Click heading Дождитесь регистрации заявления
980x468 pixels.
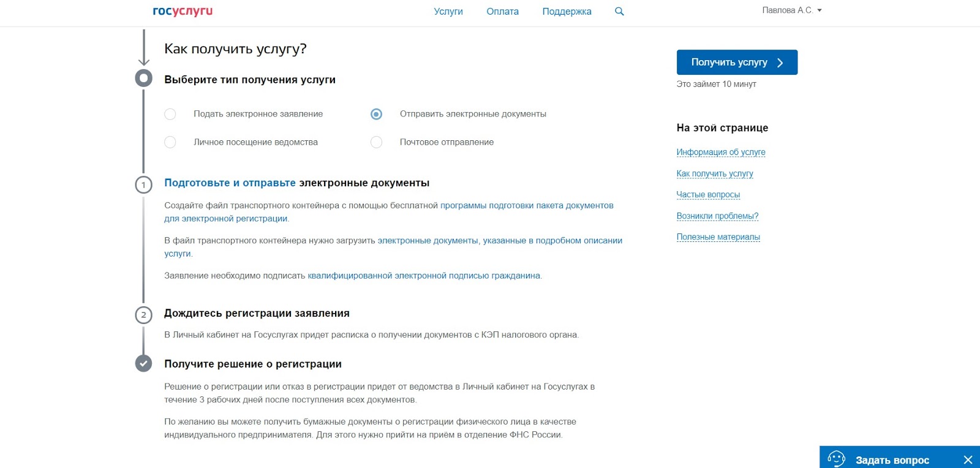tap(257, 313)
